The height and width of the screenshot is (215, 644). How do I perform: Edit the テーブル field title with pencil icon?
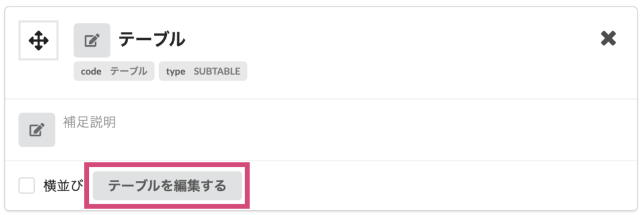tap(92, 40)
